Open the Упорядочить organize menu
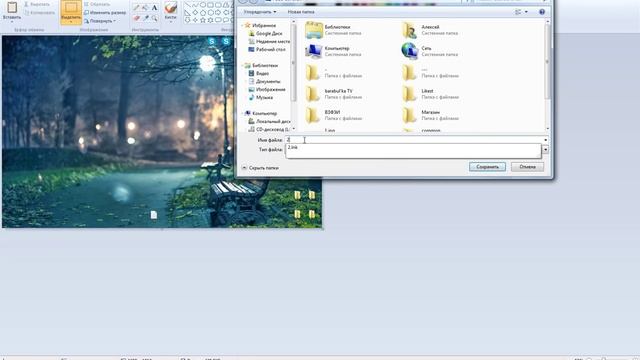 [260, 12]
